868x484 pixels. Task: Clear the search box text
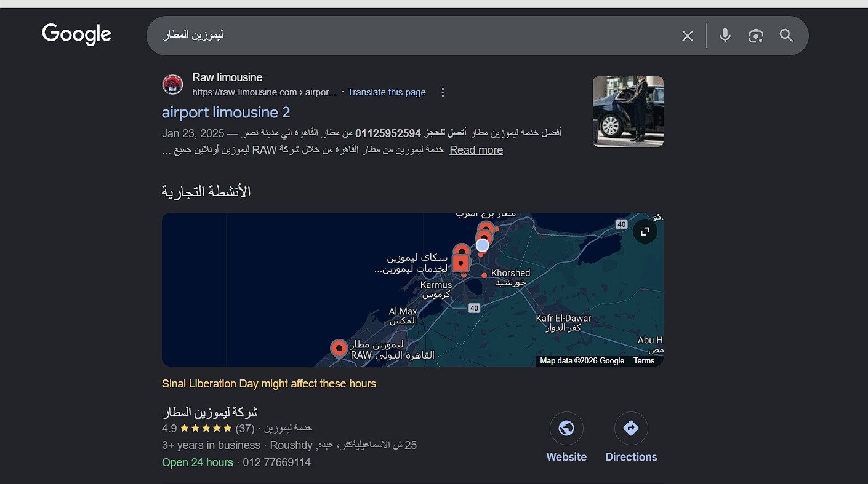[x=687, y=36]
